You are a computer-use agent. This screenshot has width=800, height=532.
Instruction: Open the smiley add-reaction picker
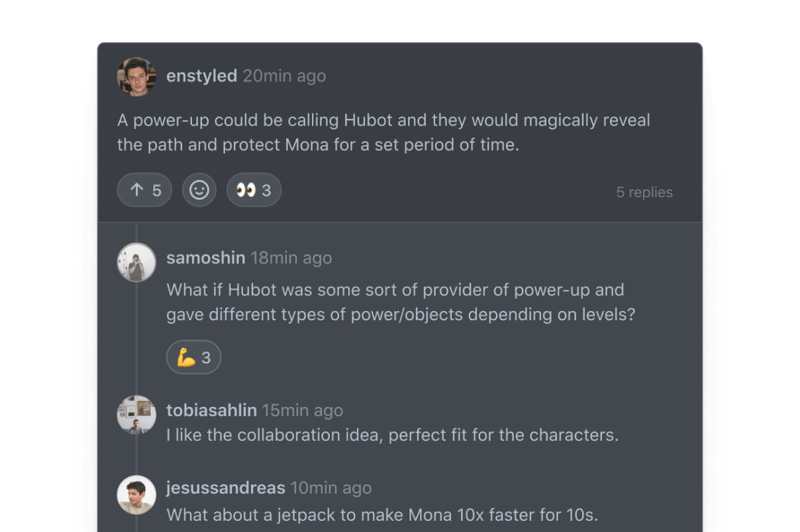[199, 191]
